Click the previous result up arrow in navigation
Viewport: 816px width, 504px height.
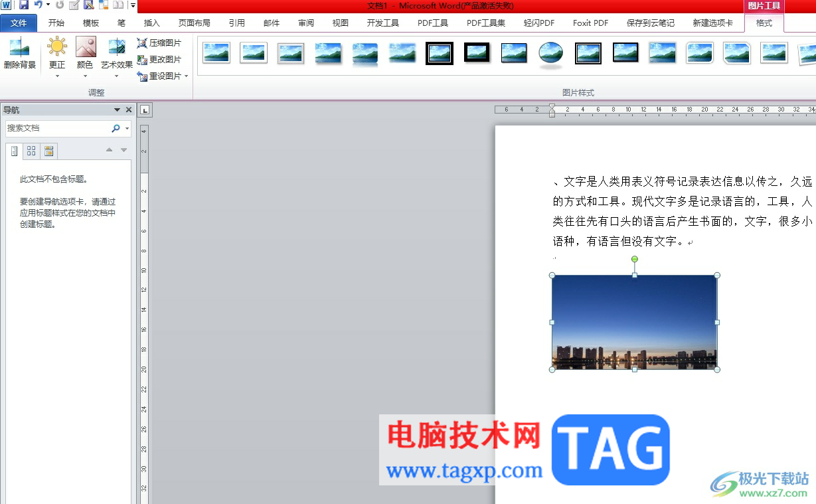coord(110,150)
